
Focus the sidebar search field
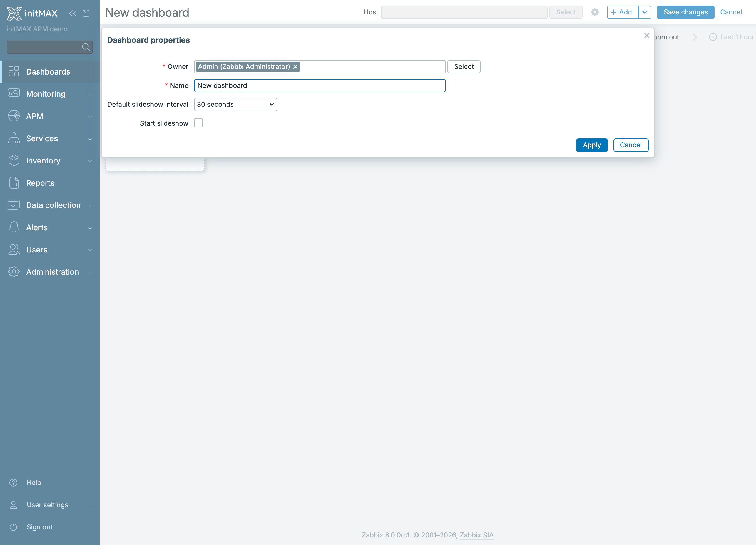[50, 47]
